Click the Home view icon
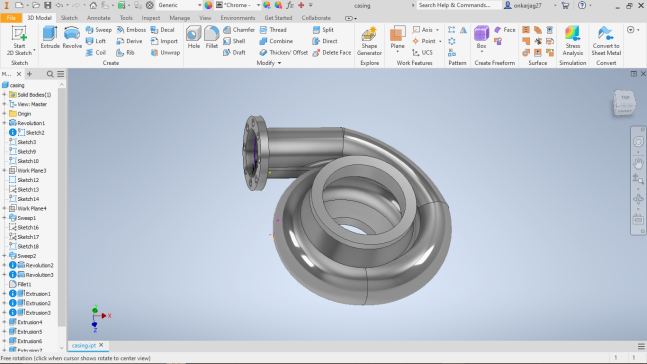Image resolution: width=647 pixels, height=364 pixels. click(93, 5)
